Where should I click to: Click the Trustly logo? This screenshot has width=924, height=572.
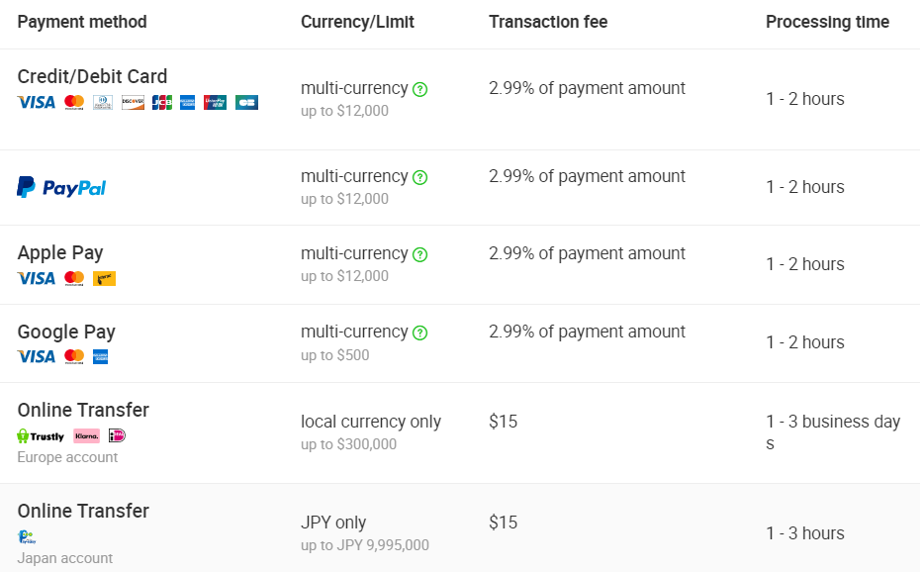(x=41, y=436)
